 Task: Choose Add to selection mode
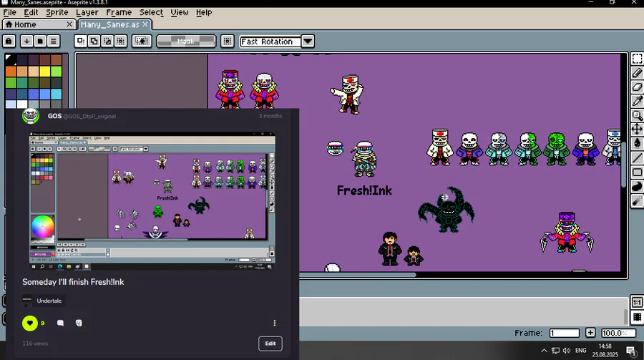coord(94,41)
